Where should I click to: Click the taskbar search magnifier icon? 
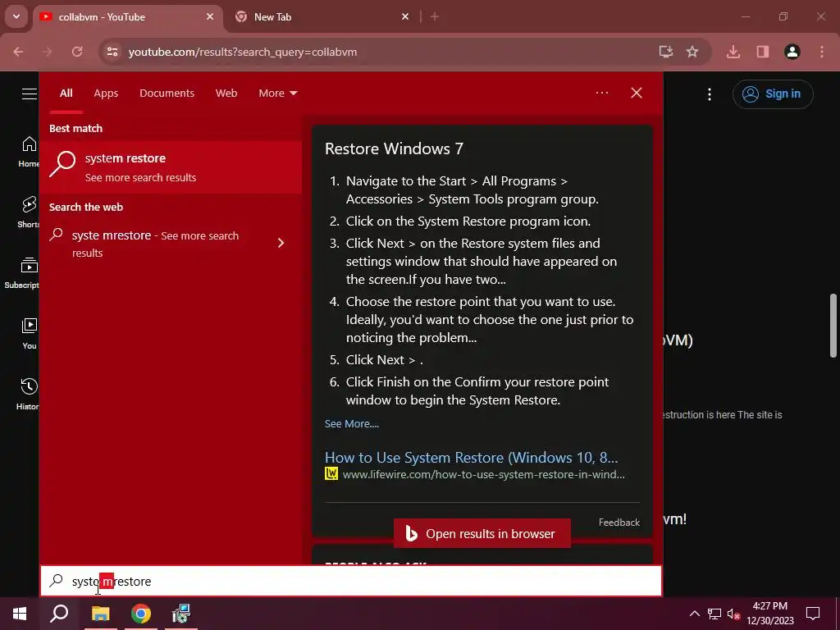pyautogui.click(x=59, y=614)
